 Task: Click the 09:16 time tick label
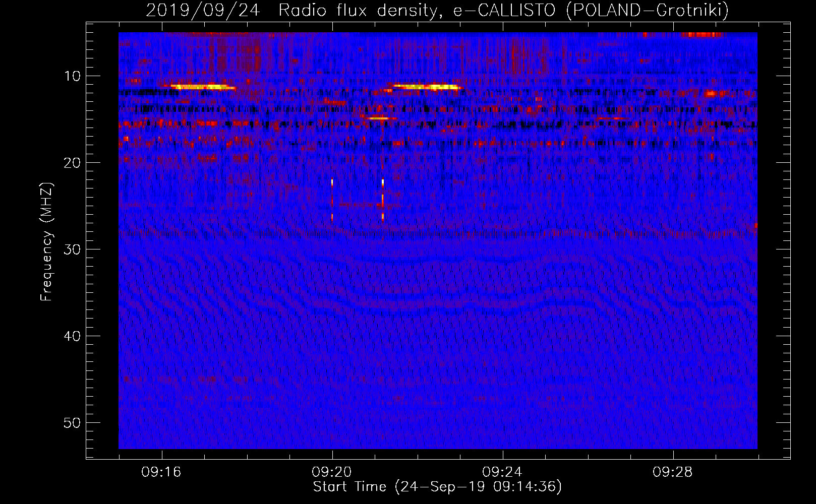pyautogui.click(x=161, y=472)
